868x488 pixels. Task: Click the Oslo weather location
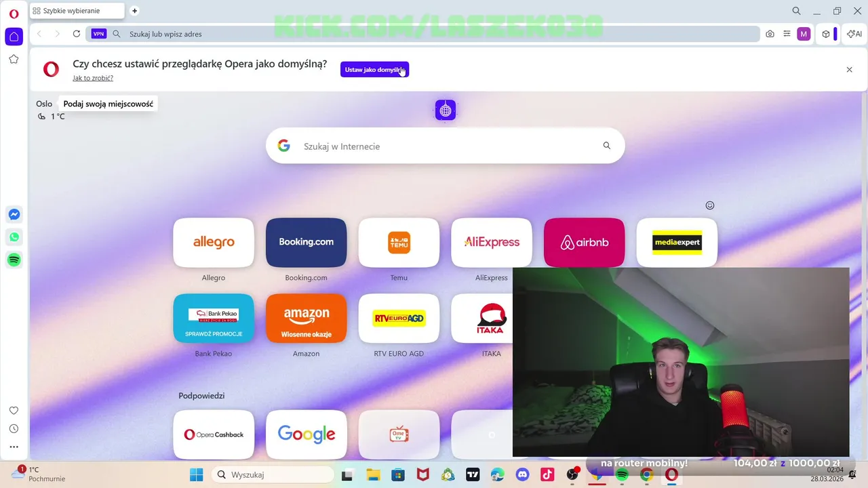(44, 104)
